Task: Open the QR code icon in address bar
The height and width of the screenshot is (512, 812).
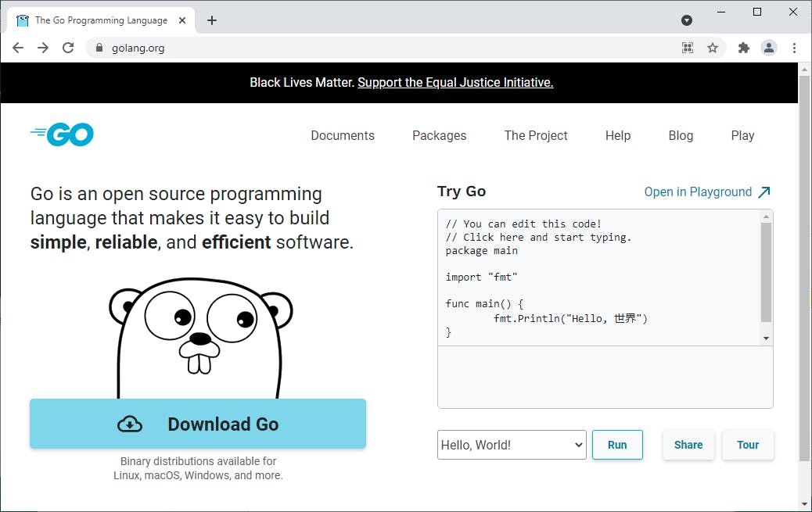Action: click(x=687, y=48)
